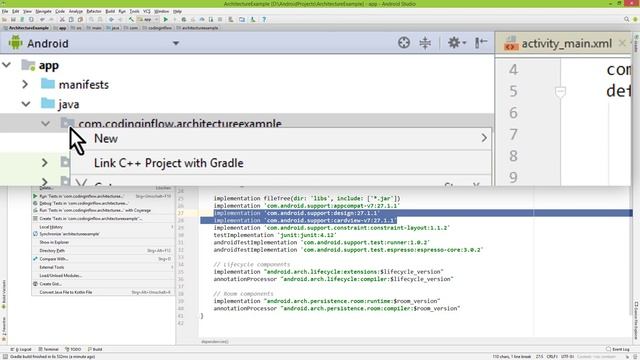Open the Build tool window tab
The width and height of the screenshot is (640, 360).
click(95, 349)
